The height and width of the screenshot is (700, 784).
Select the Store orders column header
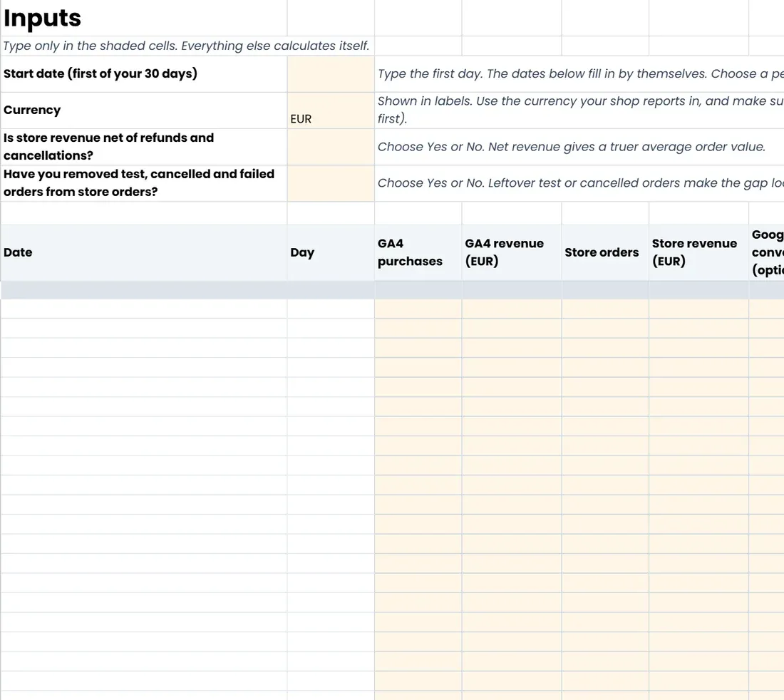(x=605, y=252)
